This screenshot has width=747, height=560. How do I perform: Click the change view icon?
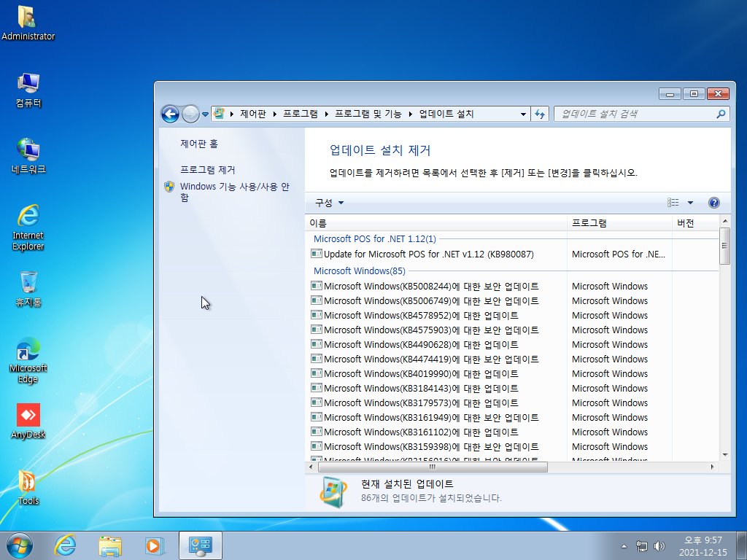click(673, 203)
